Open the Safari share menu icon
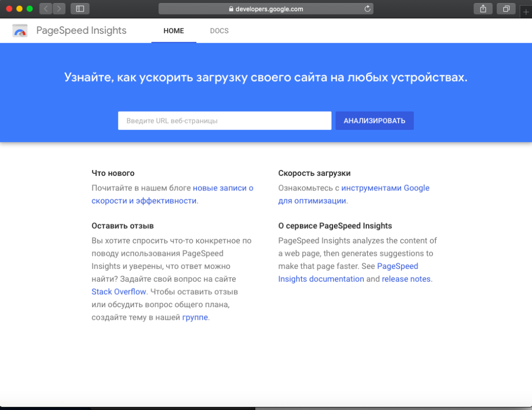 pyautogui.click(x=483, y=9)
